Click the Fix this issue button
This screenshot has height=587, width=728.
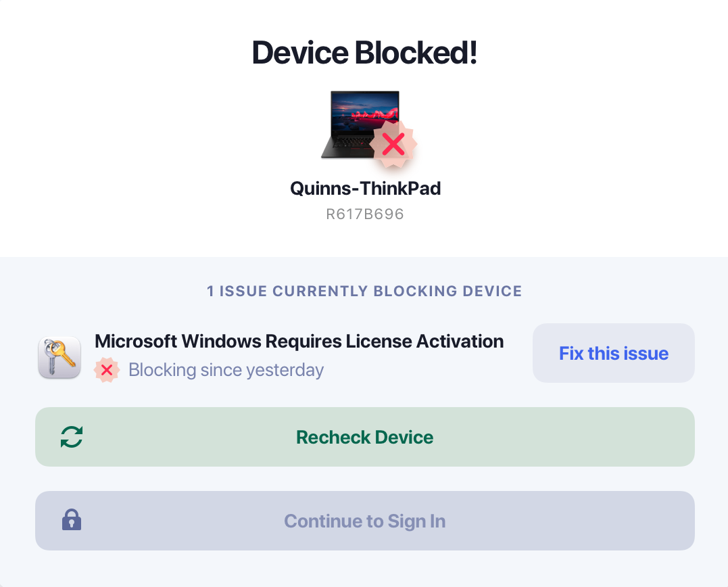coord(613,353)
